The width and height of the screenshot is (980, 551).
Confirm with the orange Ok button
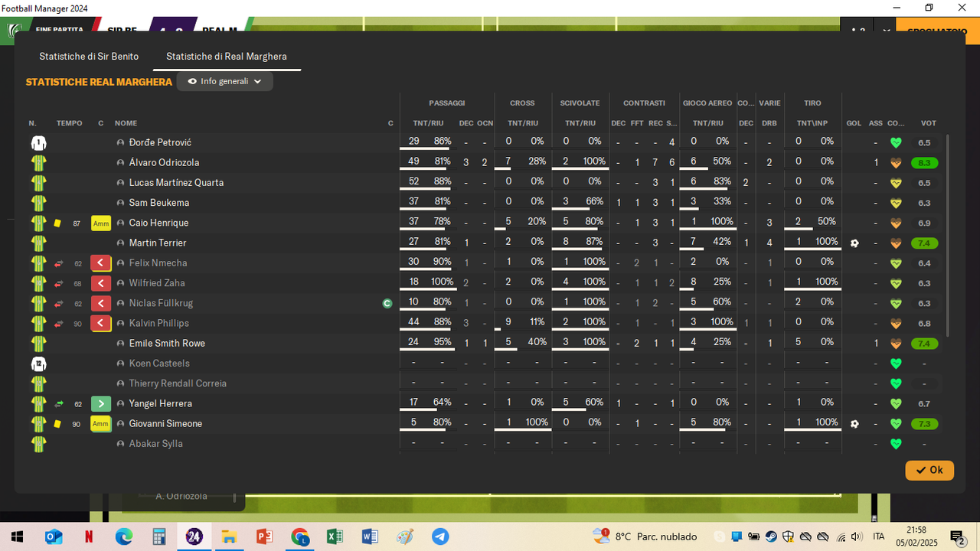pyautogui.click(x=929, y=470)
